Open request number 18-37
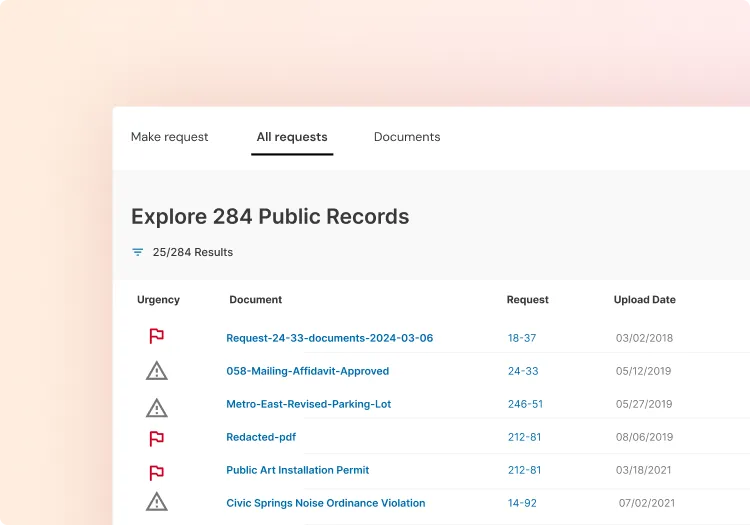This screenshot has width=750, height=525. 522,338
